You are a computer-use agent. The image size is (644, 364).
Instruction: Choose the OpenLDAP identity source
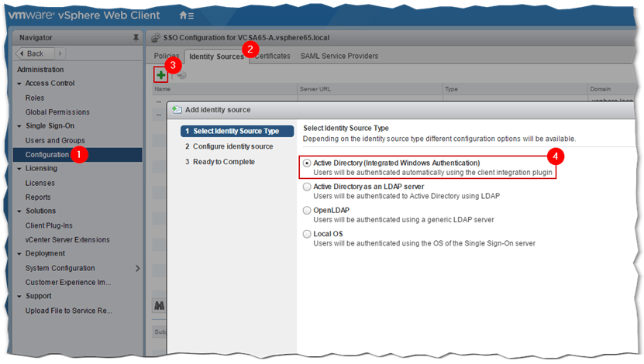point(307,211)
